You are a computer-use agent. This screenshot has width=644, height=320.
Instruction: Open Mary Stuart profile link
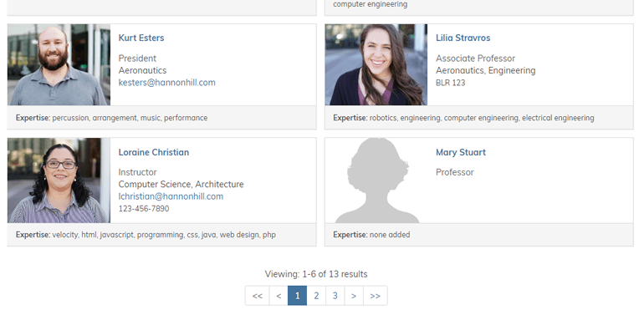[x=461, y=152]
